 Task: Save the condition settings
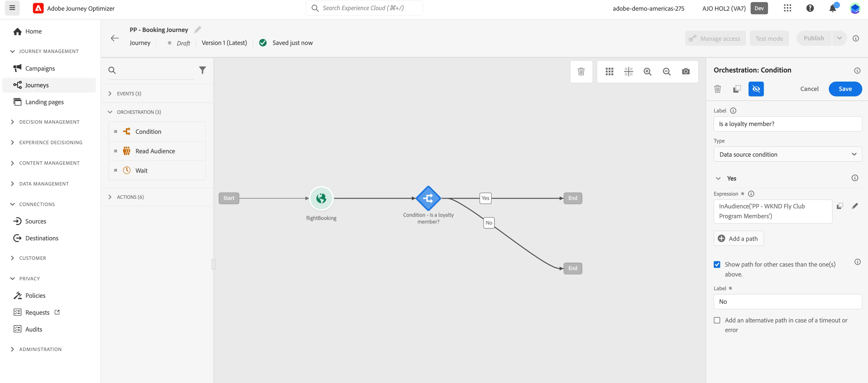845,89
